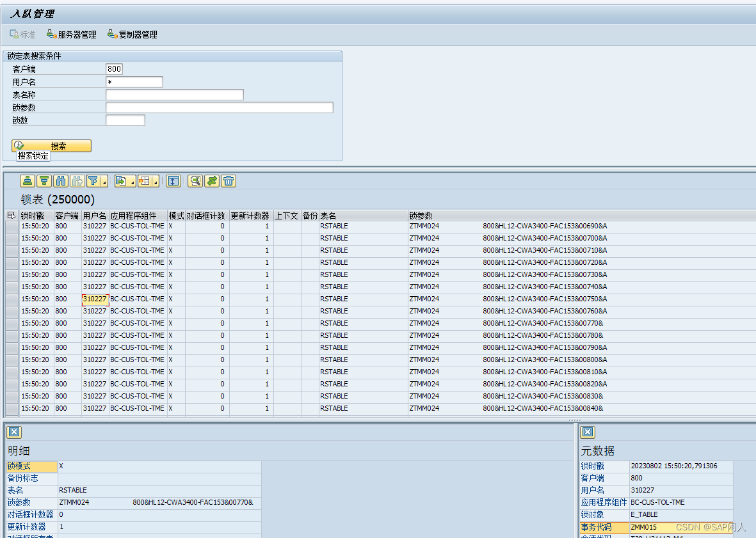The height and width of the screenshot is (538, 756).
Task: Click the 客户端 column header
Action: coord(67,216)
